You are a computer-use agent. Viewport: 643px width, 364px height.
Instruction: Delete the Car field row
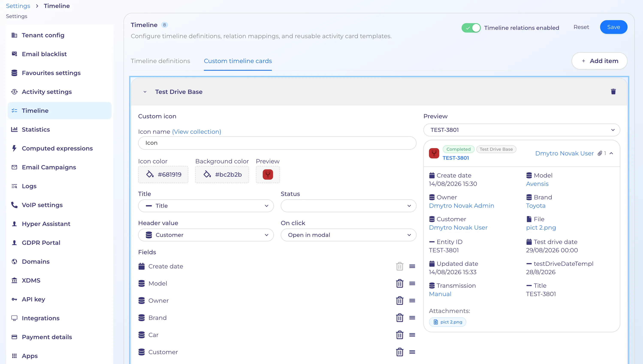[400, 335]
